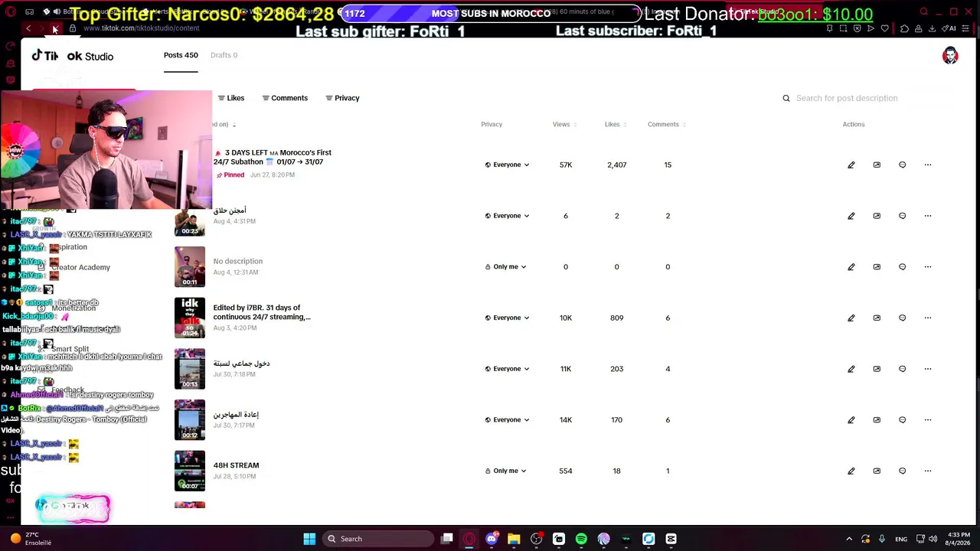
Task: Edit the Edited by i7BR post
Action: tap(851, 318)
